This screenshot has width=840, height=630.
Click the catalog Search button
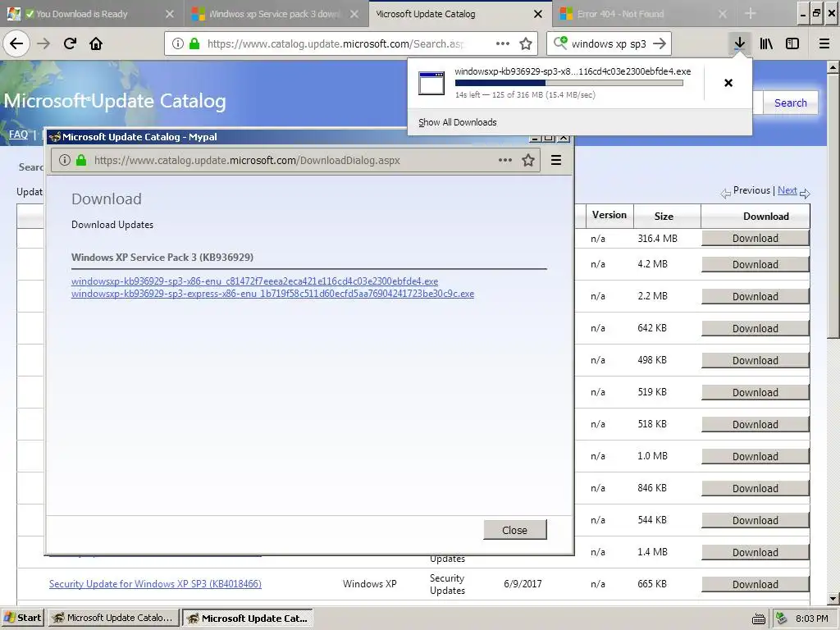pyautogui.click(x=790, y=103)
